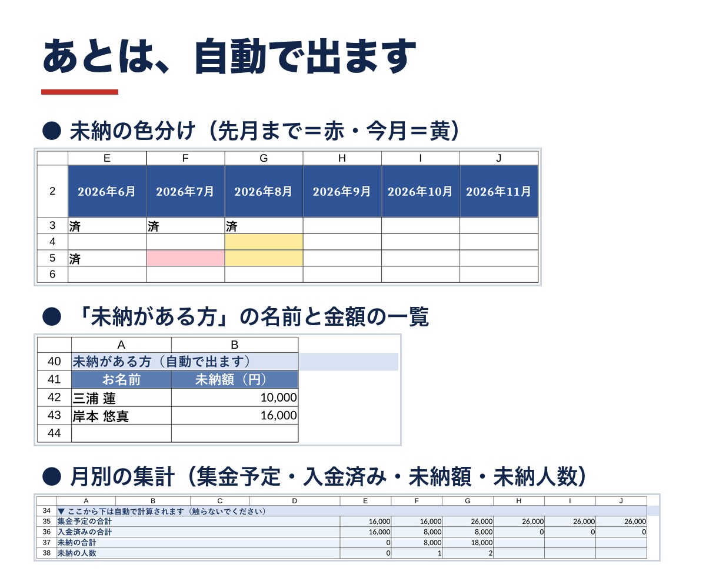Click the 済 cell under 2026年7月
The image size is (706, 588).
pyautogui.click(x=185, y=226)
